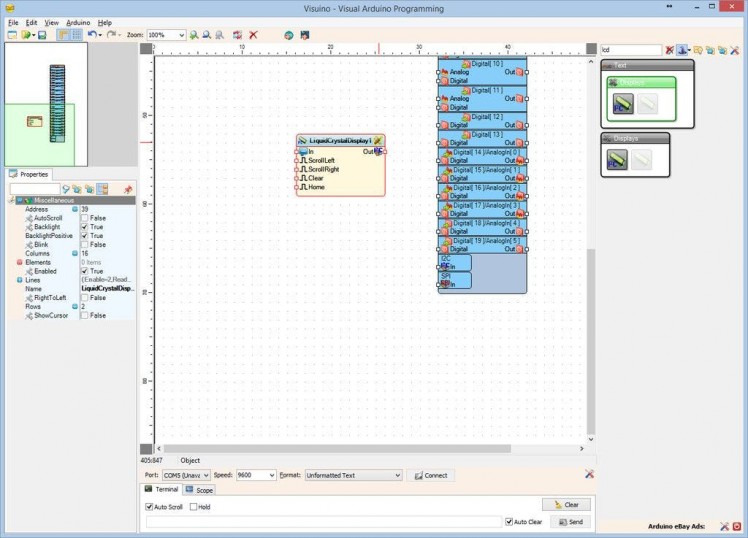Toggle the Backlight property checkbox

tap(85, 227)
